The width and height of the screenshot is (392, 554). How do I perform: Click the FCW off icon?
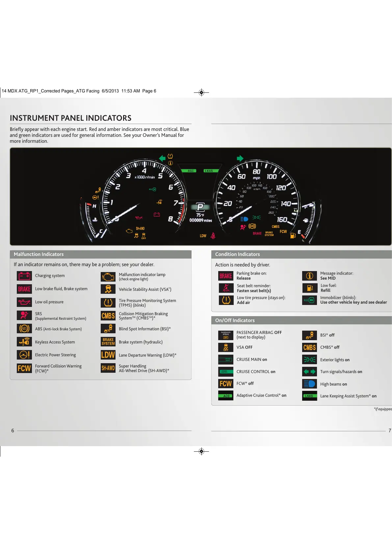pos(226,384)
